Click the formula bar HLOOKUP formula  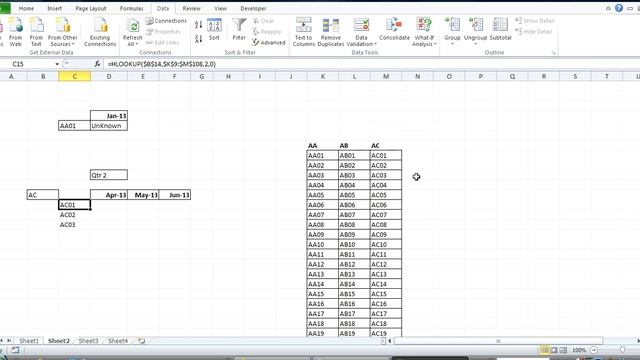(x=162, y=64)
